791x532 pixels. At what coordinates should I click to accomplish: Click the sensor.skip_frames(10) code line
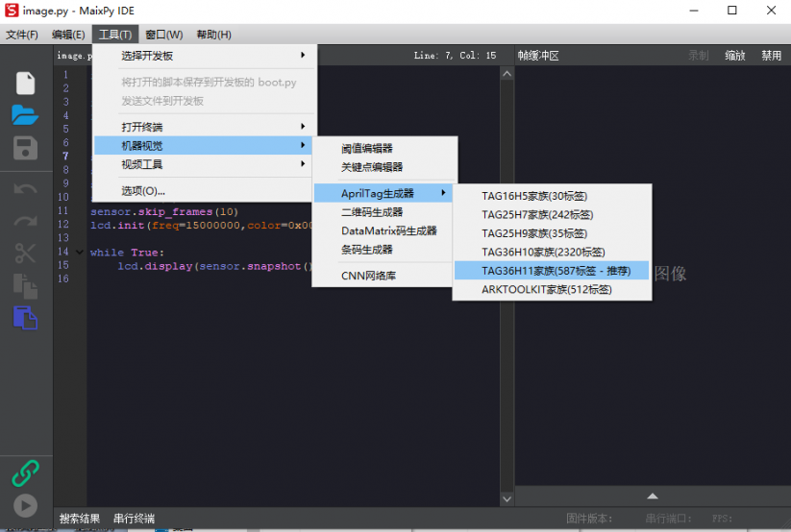(164, 212)
